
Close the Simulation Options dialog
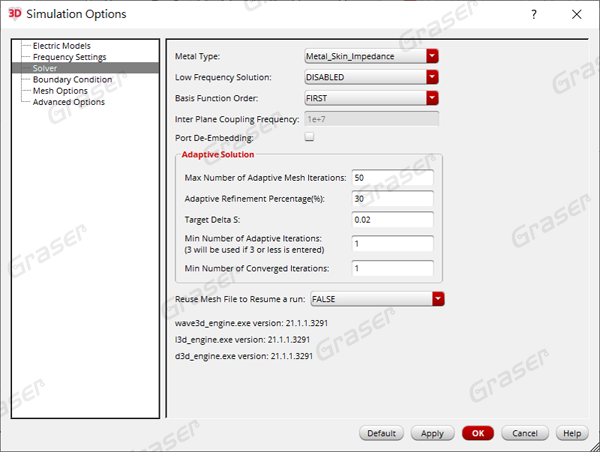[x=576, y=15]
